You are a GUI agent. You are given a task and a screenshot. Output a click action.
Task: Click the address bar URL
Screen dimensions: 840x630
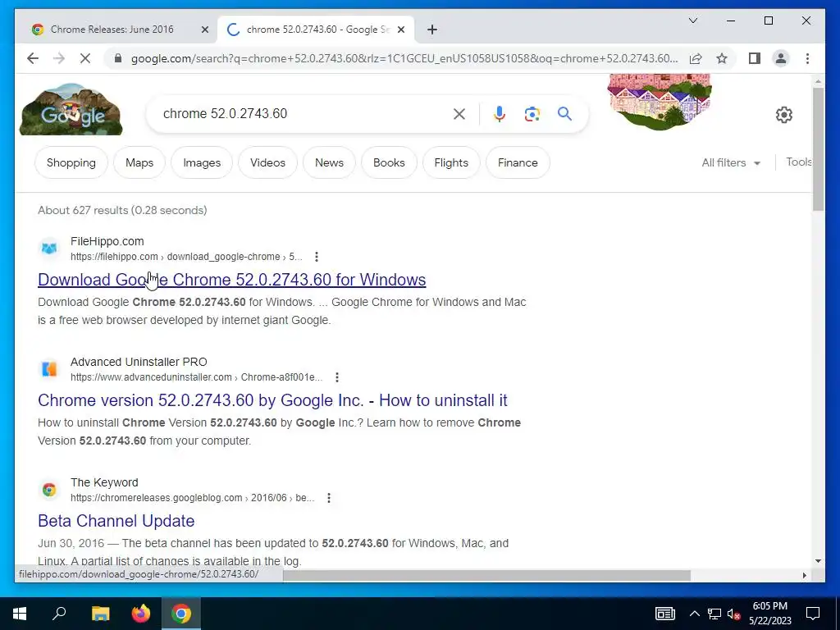(x=404, y=58)
